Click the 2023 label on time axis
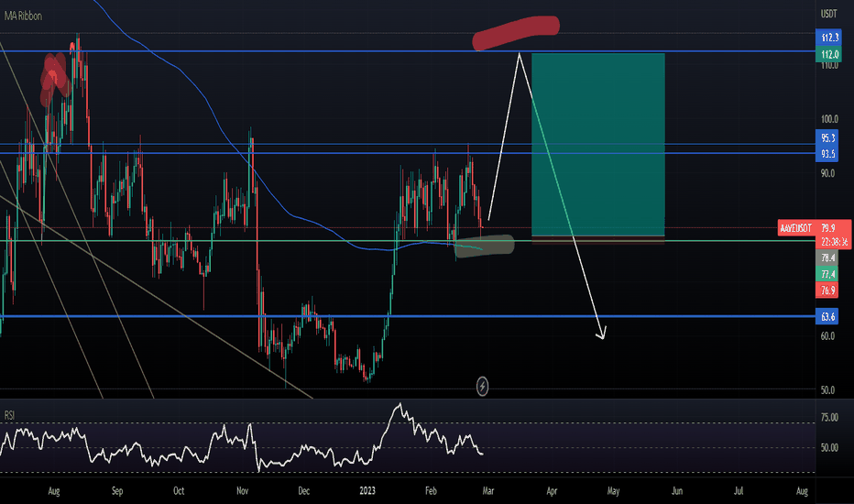 click(x=367, y=491)
